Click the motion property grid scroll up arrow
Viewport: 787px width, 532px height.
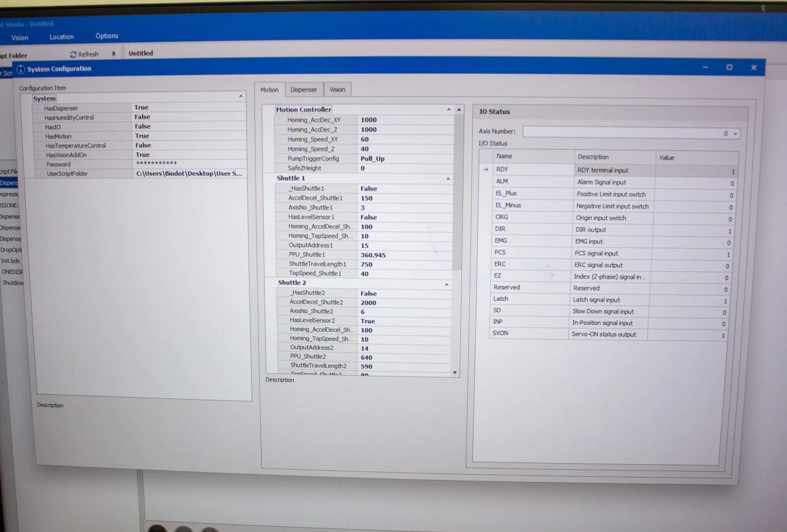point(459,110)
